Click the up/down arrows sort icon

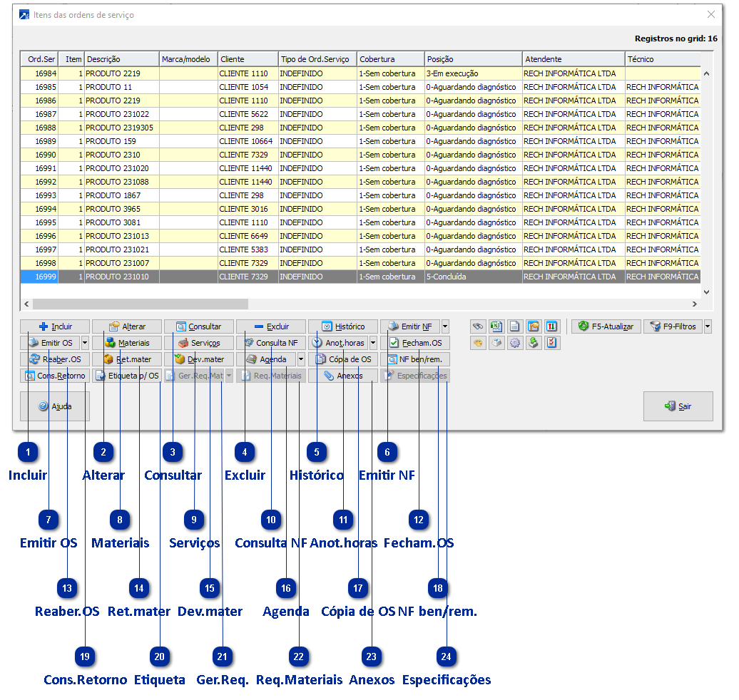551,326
